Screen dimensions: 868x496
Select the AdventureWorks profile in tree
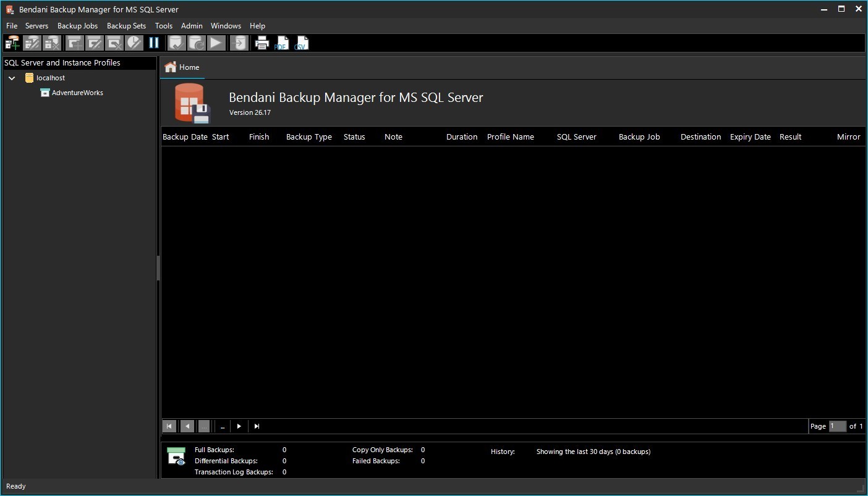point(77,93)
